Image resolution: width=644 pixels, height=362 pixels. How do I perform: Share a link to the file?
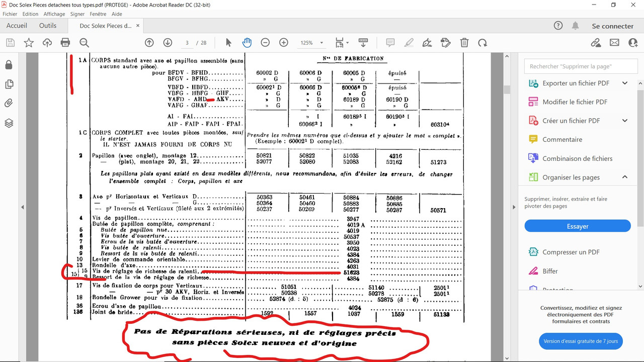click(x=596, y=43)
